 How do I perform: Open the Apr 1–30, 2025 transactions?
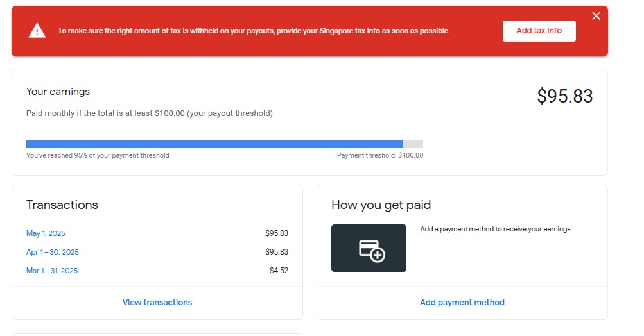point(53,252)
